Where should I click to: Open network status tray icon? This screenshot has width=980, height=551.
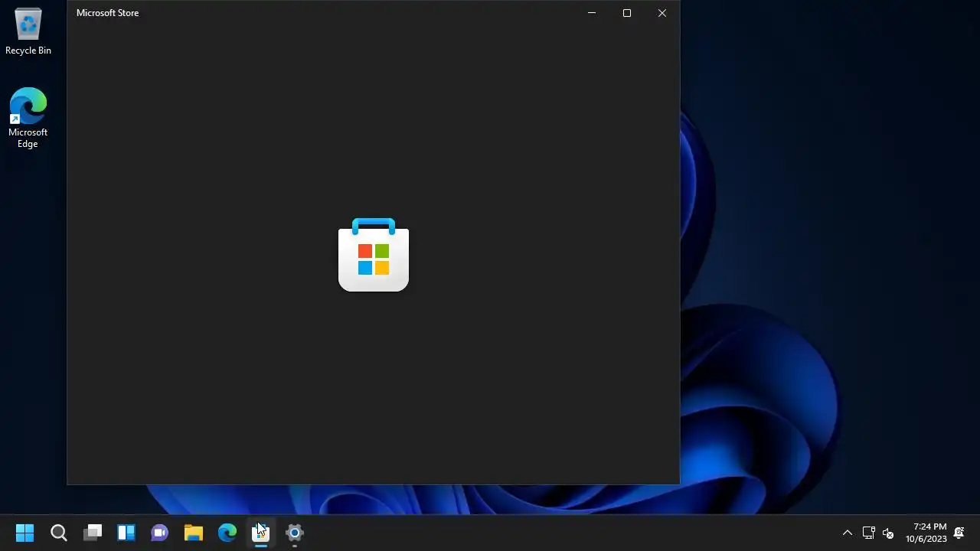(x=869, y=533)
